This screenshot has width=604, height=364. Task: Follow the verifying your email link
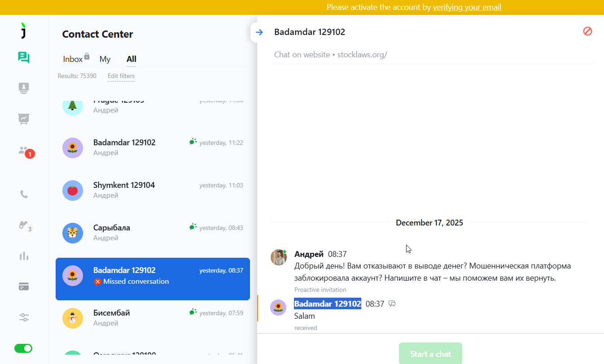pyautogui.click(x=467, y=7)
